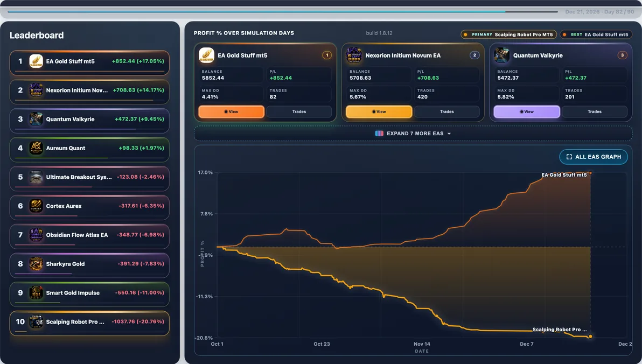Click rank 3 badge on Quantum Valkyrie card

click(623, 55)
